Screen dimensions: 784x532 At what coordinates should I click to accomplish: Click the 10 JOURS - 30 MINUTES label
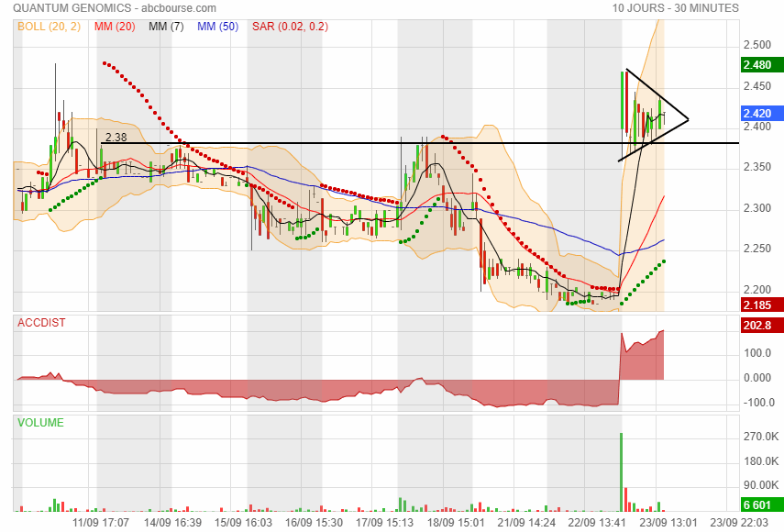pos(676,8)
